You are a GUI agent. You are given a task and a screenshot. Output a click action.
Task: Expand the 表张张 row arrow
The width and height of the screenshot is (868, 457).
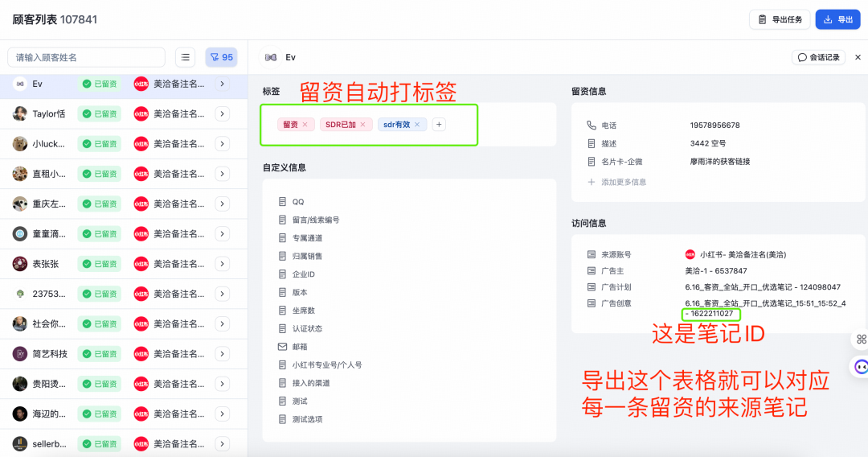click(x=222, y=264)
